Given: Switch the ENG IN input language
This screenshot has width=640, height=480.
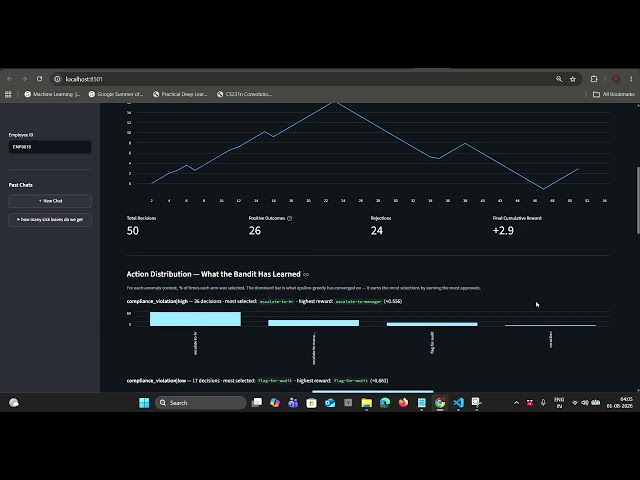Looking at the screenshot, I should tap(559, 403).
